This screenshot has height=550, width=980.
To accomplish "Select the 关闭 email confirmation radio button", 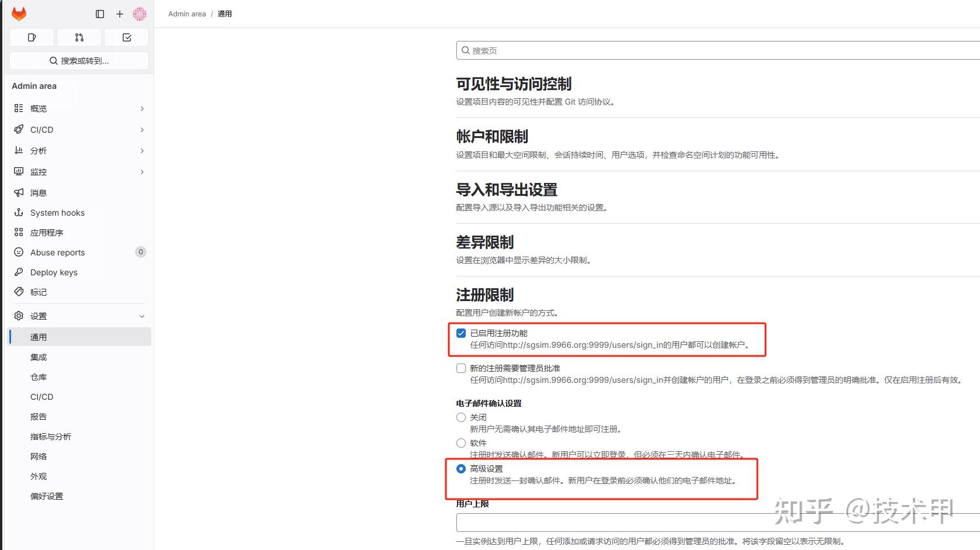I will 461,417.
